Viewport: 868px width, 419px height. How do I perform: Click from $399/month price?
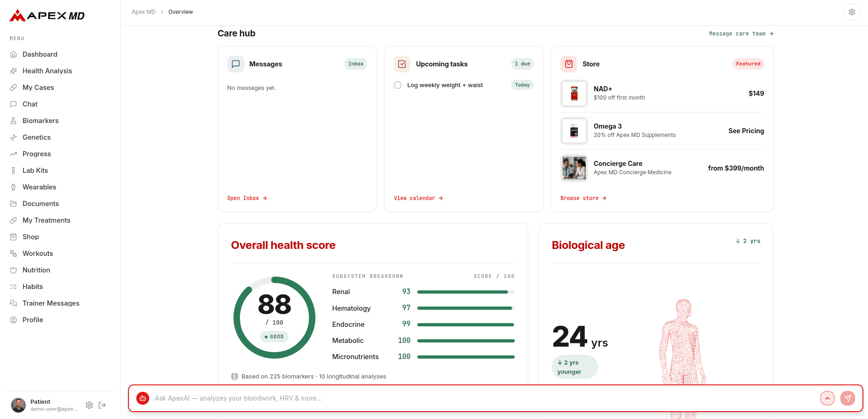(x=736, y=168)
